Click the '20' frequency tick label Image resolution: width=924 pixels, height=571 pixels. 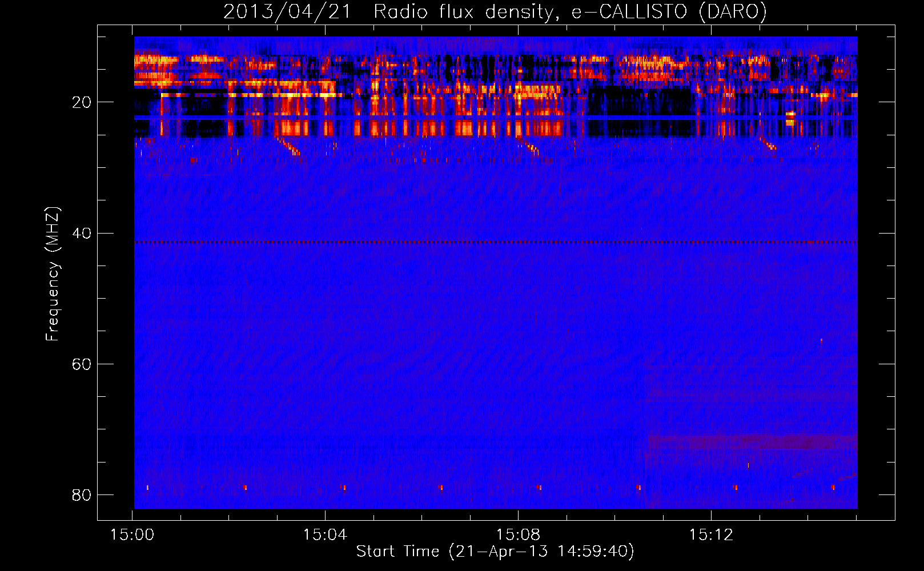[x=82, y=102]
